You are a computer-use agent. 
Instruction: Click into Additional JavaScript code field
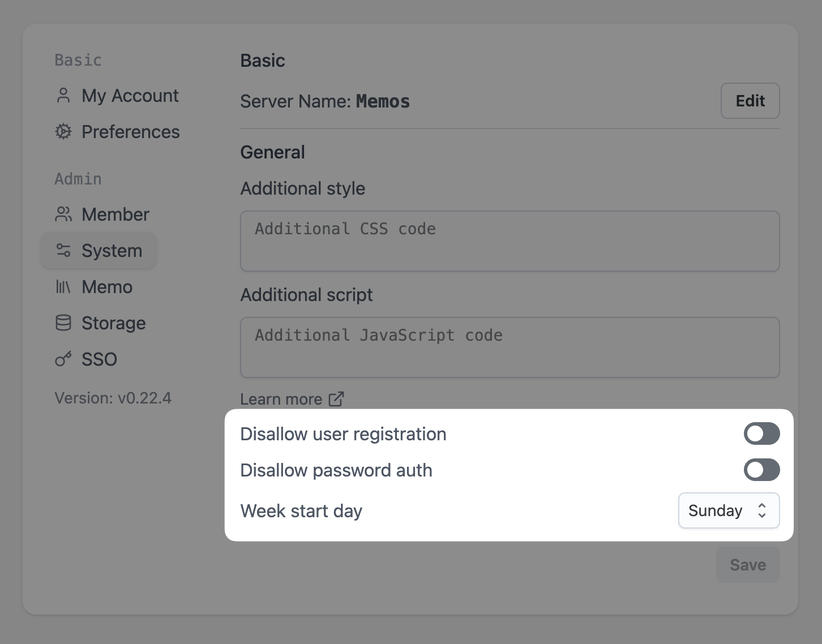tap(510, 347)
